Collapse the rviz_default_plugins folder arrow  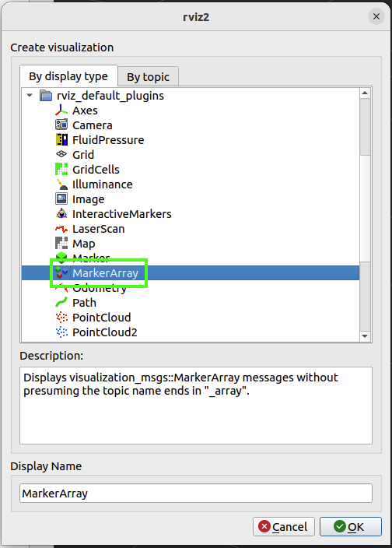coord(30,95)
